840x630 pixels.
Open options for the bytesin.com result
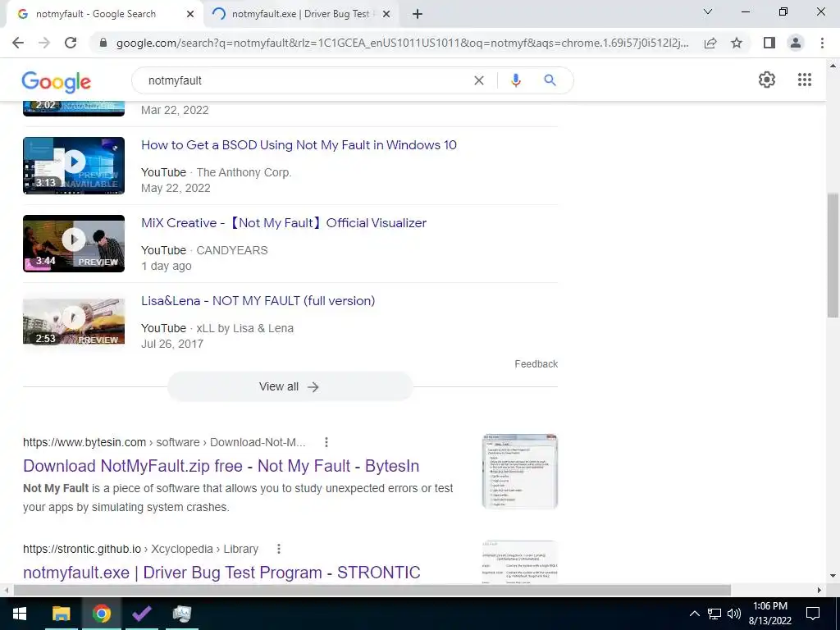coord(326,442)
